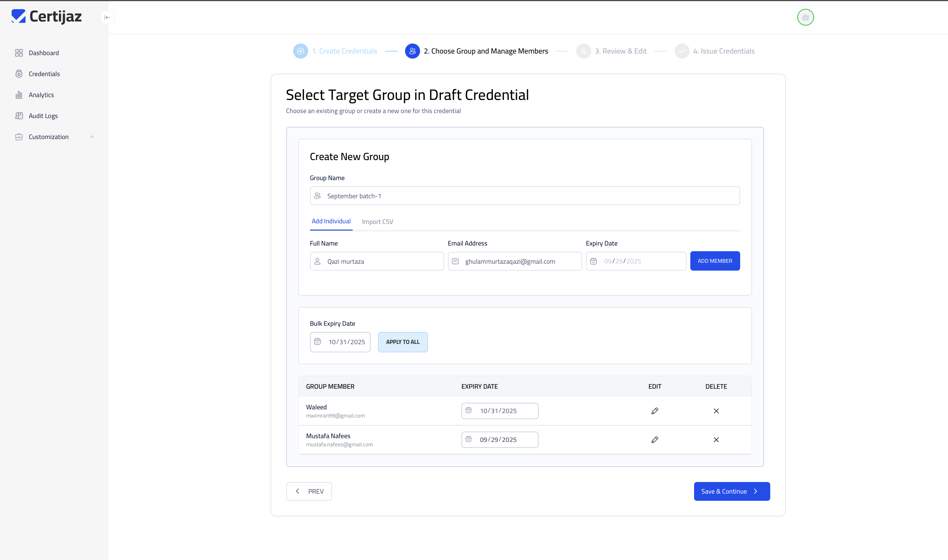The image size is (948, 560).
Task: Click the green circular icon in top-right corner
Action: (x=805, y=17)
